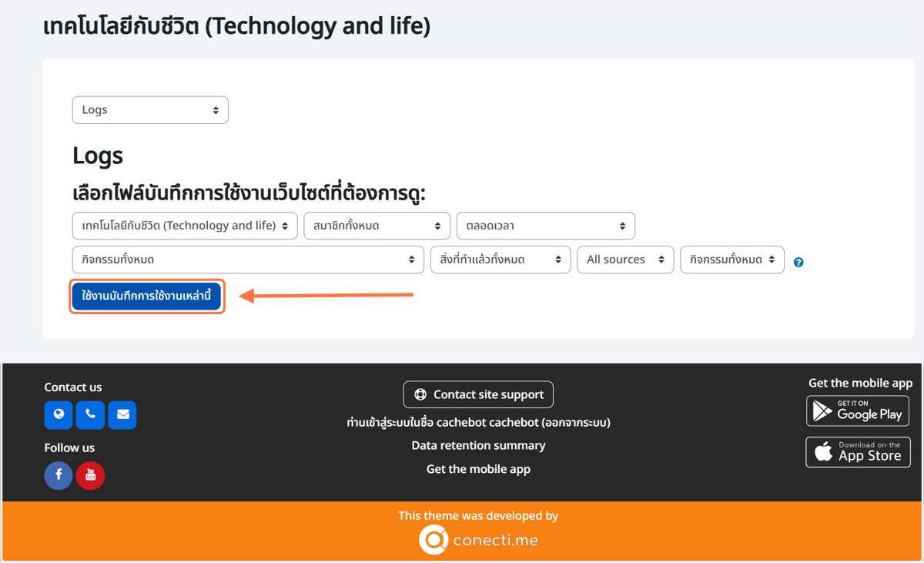Open the ตลอดเวลา date dropdown
Viewport: 924px width, 563px height.
[546, 226]
